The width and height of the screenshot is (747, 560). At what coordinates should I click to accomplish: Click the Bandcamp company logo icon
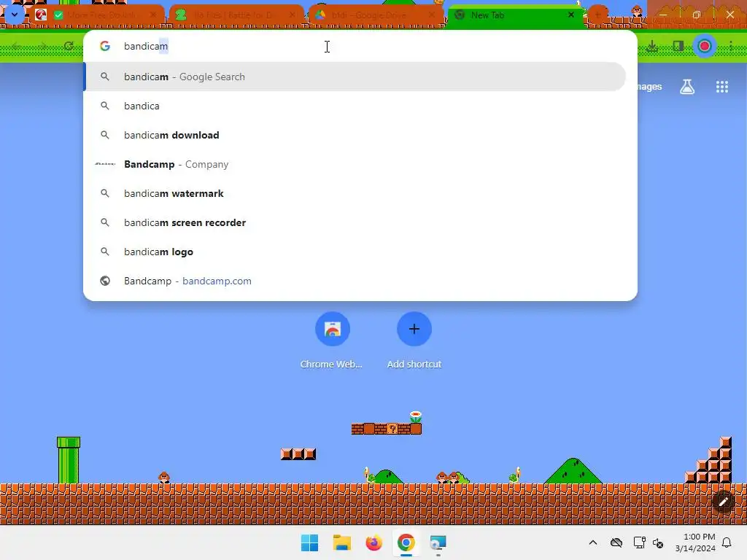pos(105,164)
